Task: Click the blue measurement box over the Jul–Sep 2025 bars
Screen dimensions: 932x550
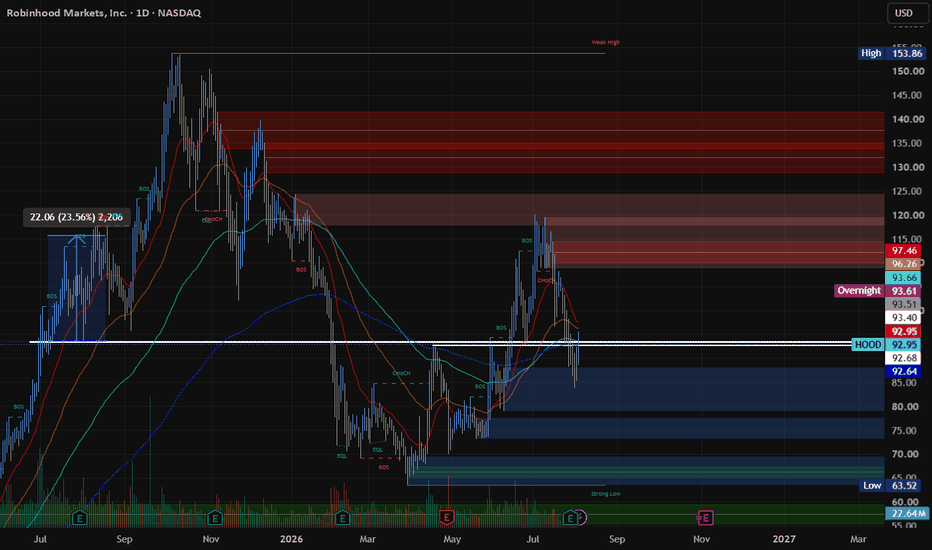Action: tap(77, 288)
